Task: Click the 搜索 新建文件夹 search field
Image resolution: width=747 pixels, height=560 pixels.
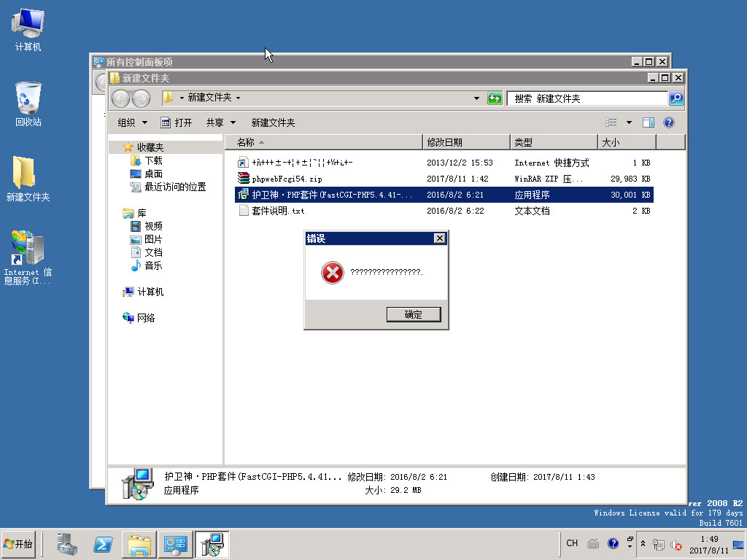Action: [587, 98]
